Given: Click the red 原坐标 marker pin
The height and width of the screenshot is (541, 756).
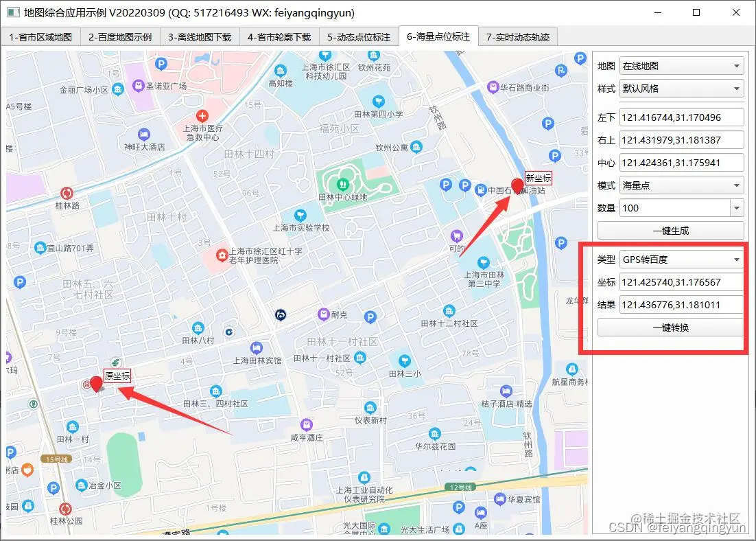Looking at the screenshot, I should pos(97,384).
